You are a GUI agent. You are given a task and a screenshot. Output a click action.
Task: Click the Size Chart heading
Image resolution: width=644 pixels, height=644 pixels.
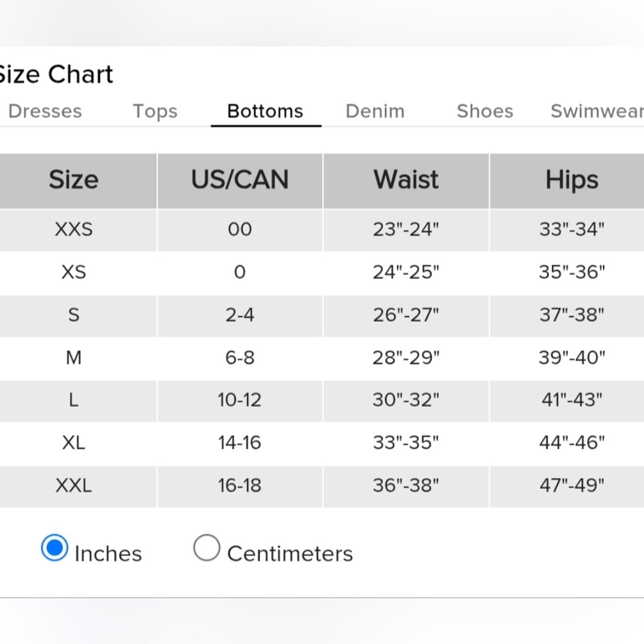tap(56, 74)
